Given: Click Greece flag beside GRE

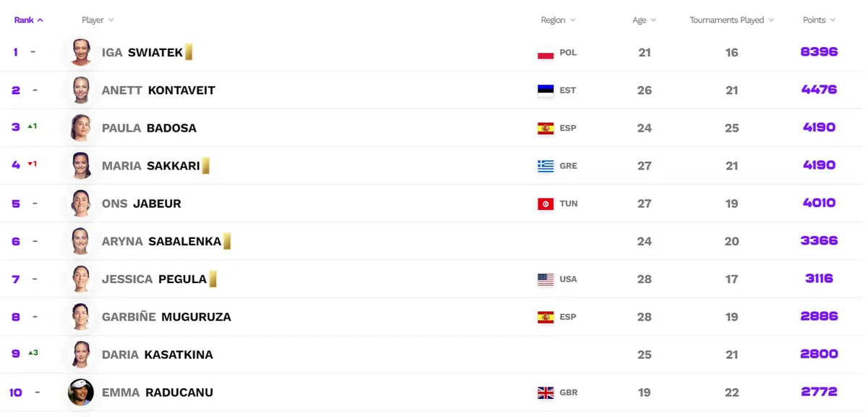Looking at the screenshot, I should coord(545,166).
